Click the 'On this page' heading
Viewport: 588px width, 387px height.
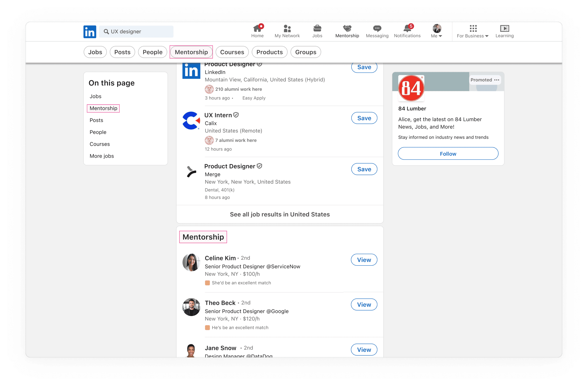click(x=112, y=83)
